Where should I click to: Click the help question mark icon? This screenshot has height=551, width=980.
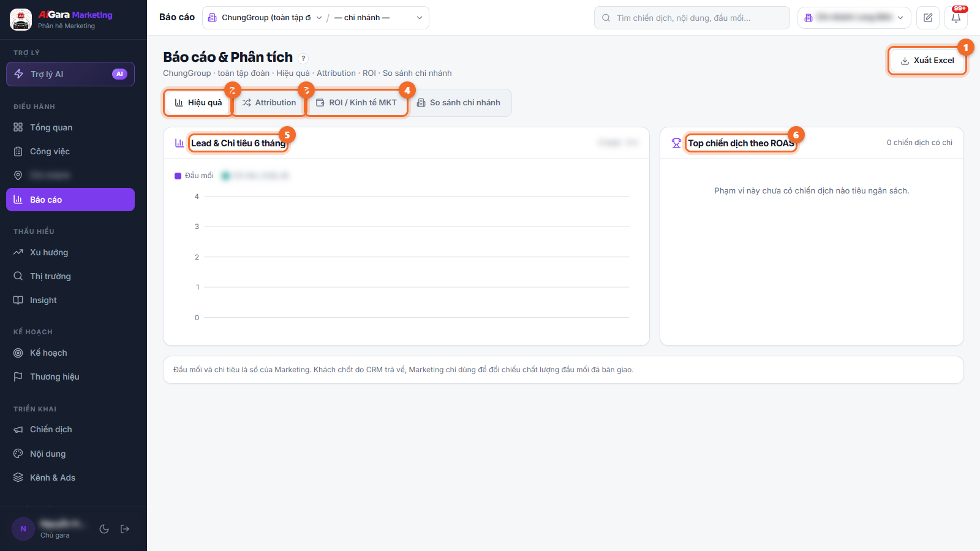tap(303, 58)
